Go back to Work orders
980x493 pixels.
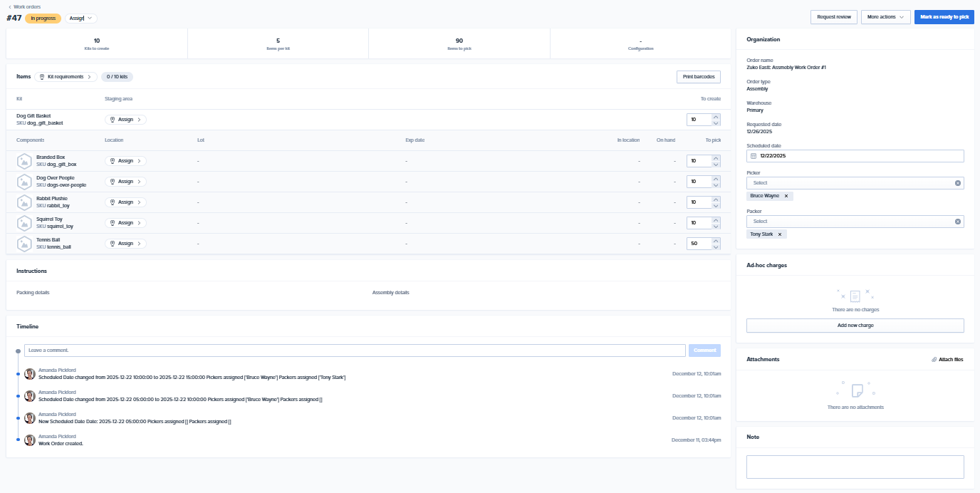pos(25,6)
